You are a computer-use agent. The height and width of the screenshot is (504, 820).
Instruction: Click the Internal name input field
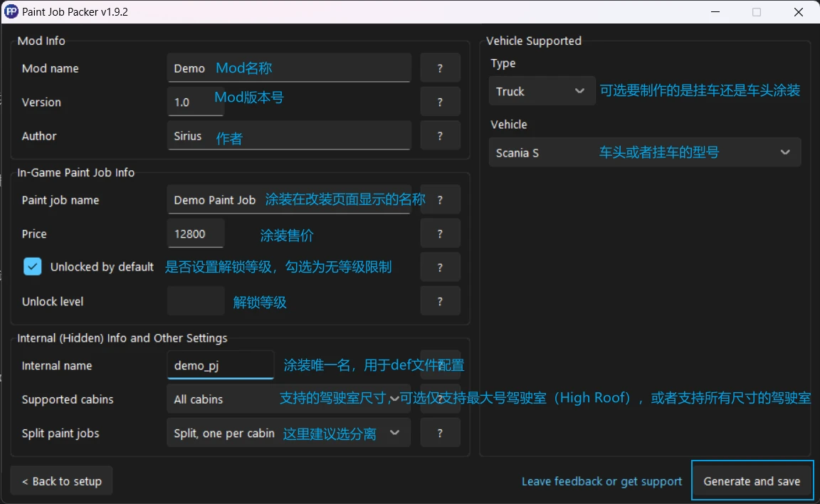221,365
